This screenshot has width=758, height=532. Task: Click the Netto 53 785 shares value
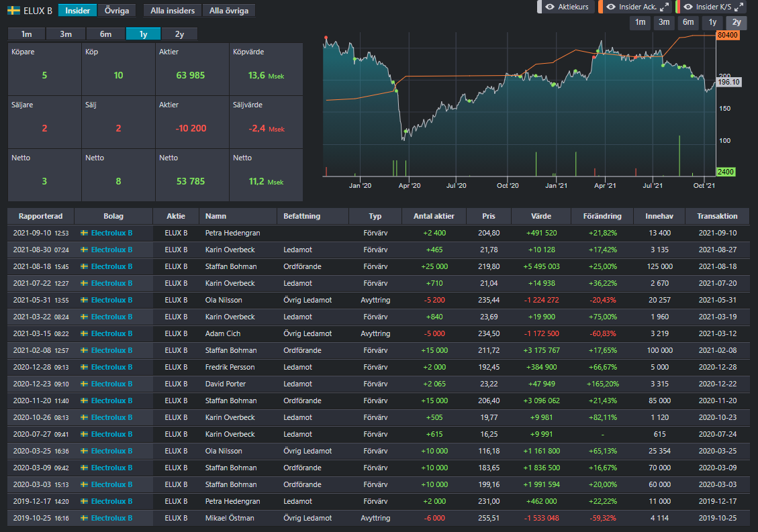[191, 181]
